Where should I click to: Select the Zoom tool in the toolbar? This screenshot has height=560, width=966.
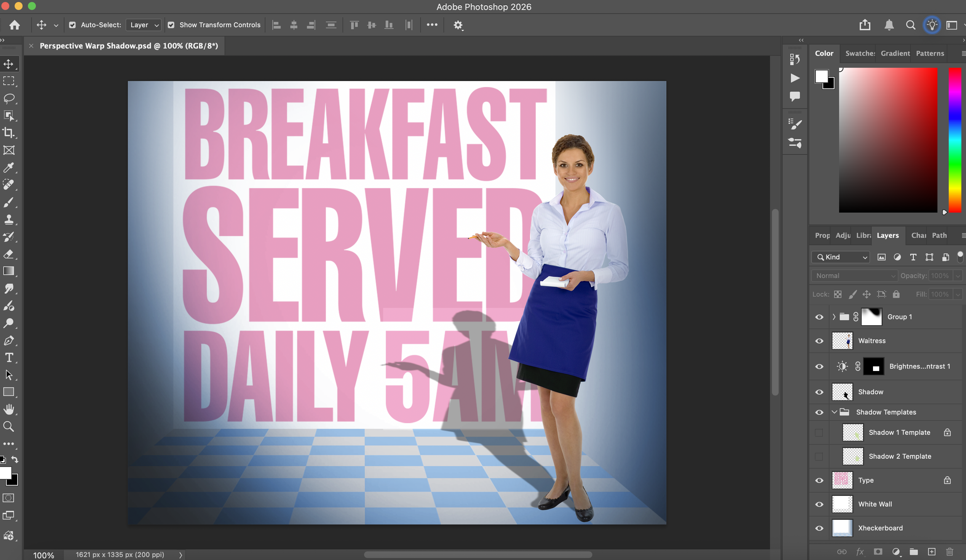tap(9, 426)
